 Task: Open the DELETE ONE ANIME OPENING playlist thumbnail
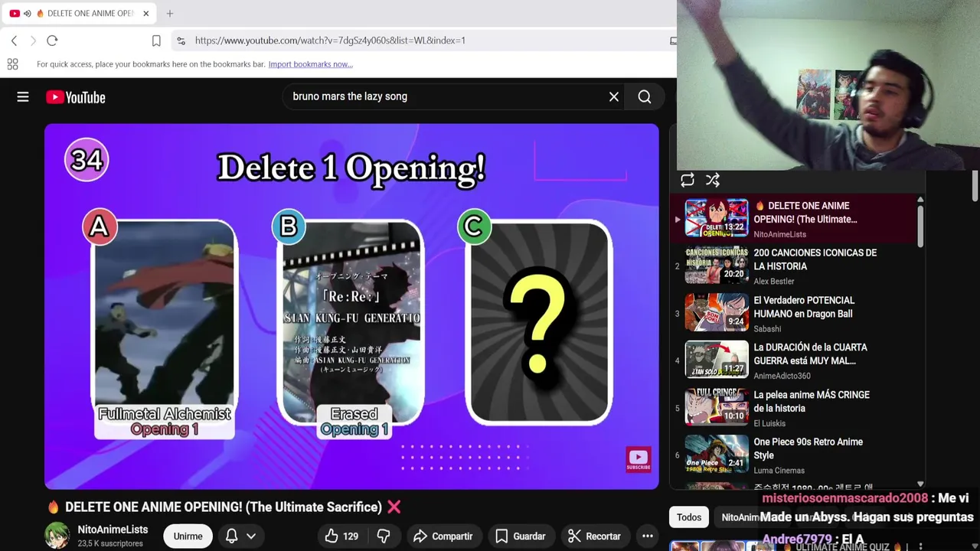717,218
